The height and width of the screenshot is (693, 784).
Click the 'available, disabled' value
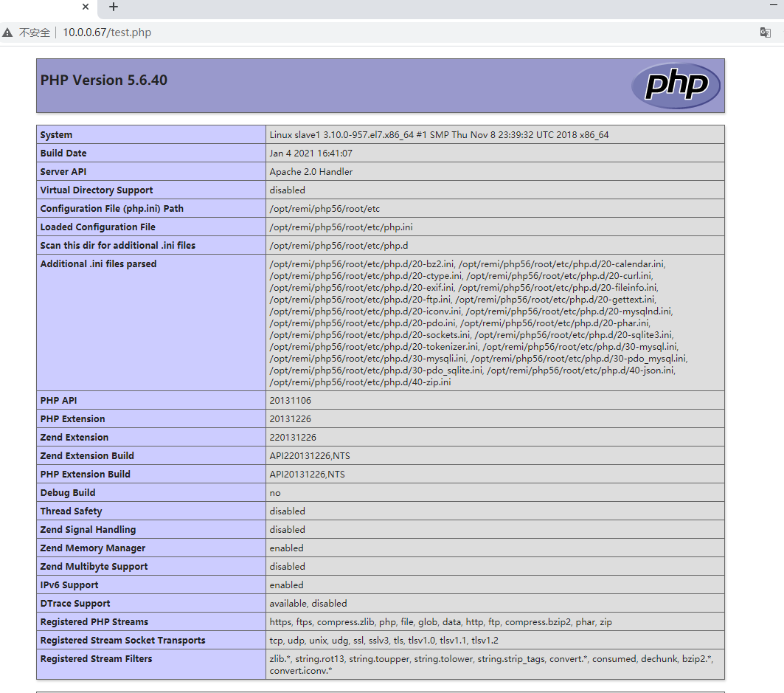(308, 604)
